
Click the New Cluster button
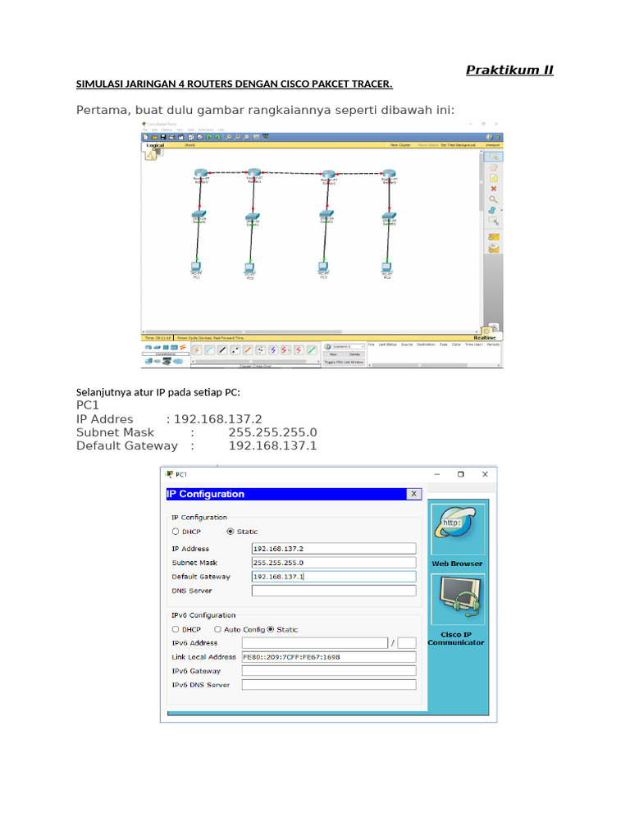tap(400, 145)
